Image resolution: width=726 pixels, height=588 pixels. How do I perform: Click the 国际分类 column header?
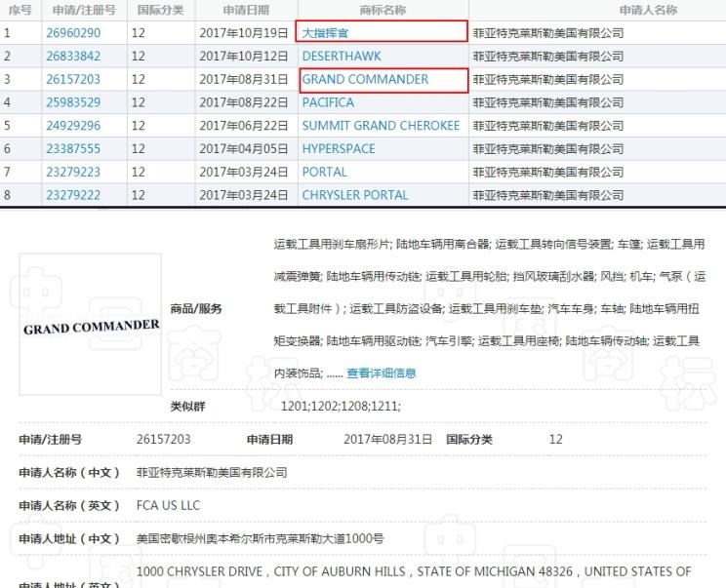coord(160,10)
